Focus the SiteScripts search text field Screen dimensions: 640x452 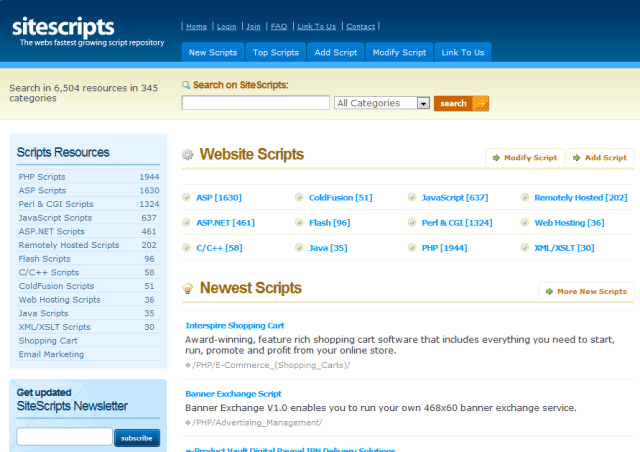click(x=256, y=102)
